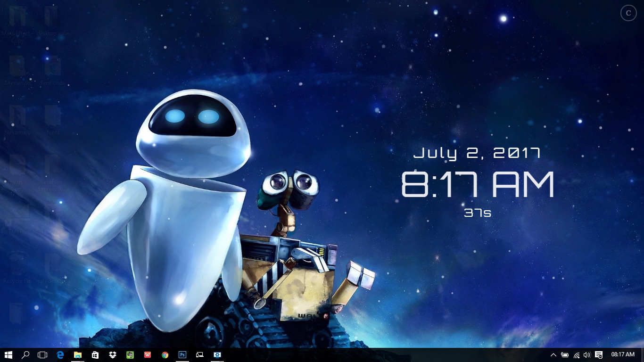Launch Google Chrome from the taskbar
Screen dimensions: 644x362
click(x=165, y=355)
